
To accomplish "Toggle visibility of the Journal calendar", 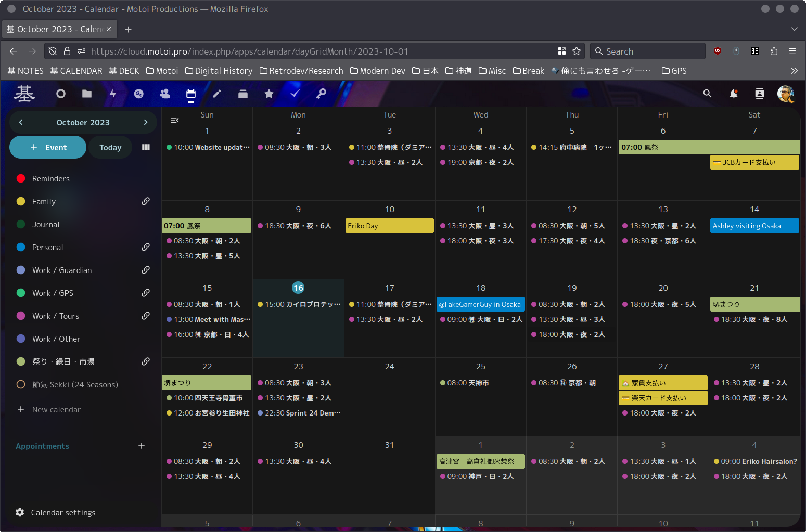I will [x=21, y=224].
